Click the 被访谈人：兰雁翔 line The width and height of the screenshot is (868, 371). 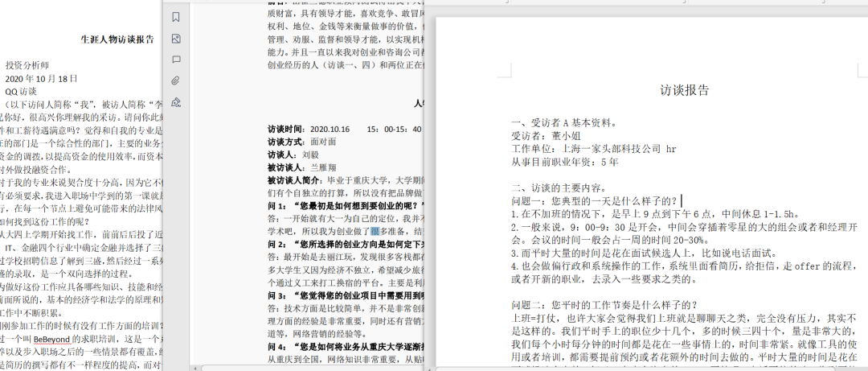tap(299, 167)
